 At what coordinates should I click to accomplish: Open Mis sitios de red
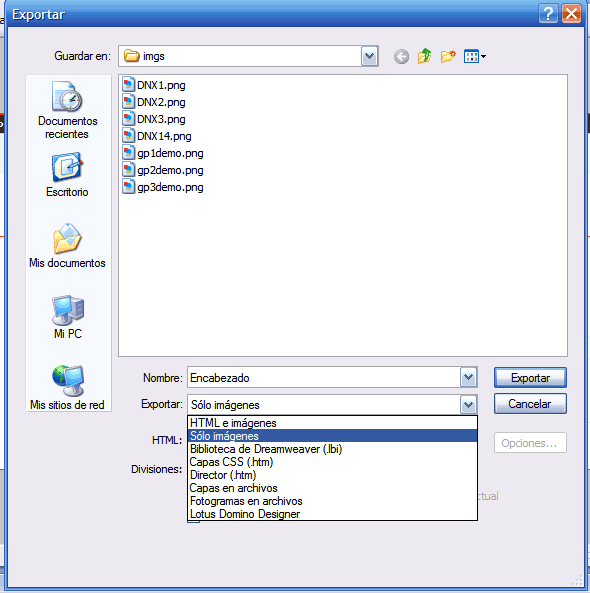point(67,388)
